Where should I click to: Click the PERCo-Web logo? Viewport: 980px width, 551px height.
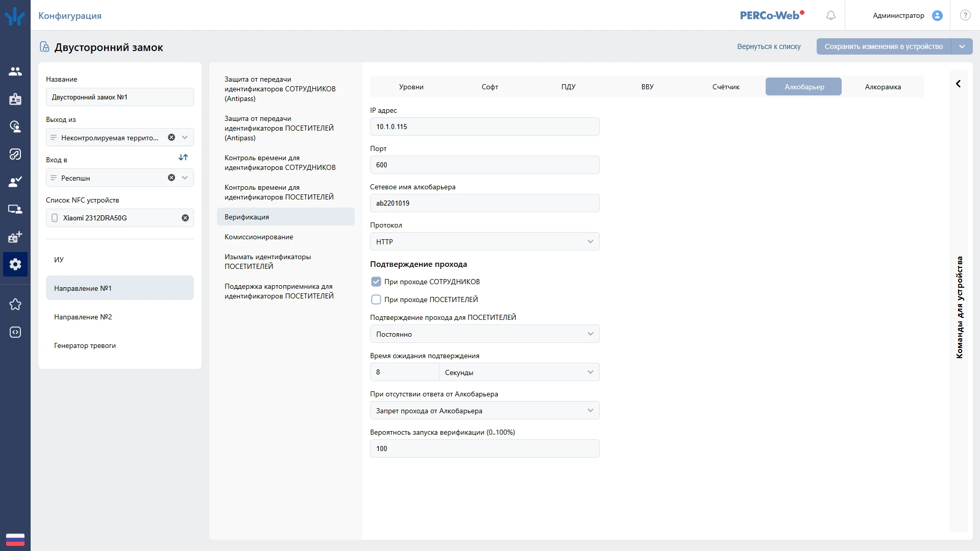(x=772, y=15)
